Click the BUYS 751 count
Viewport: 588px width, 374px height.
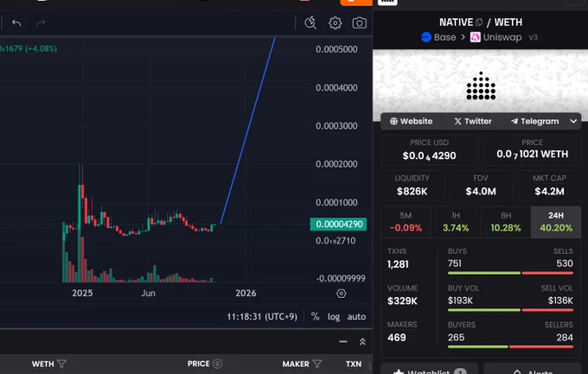(x=455, y=263)
